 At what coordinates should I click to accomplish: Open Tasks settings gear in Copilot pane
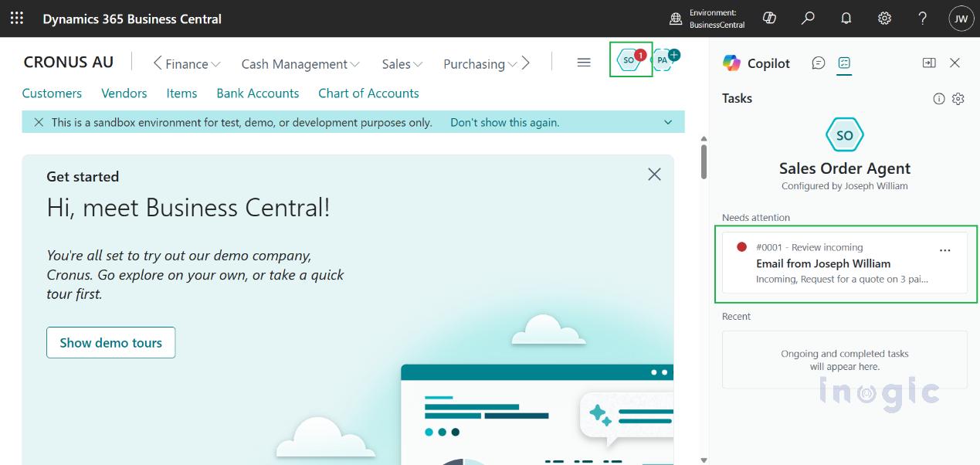[x=958, y=98]
